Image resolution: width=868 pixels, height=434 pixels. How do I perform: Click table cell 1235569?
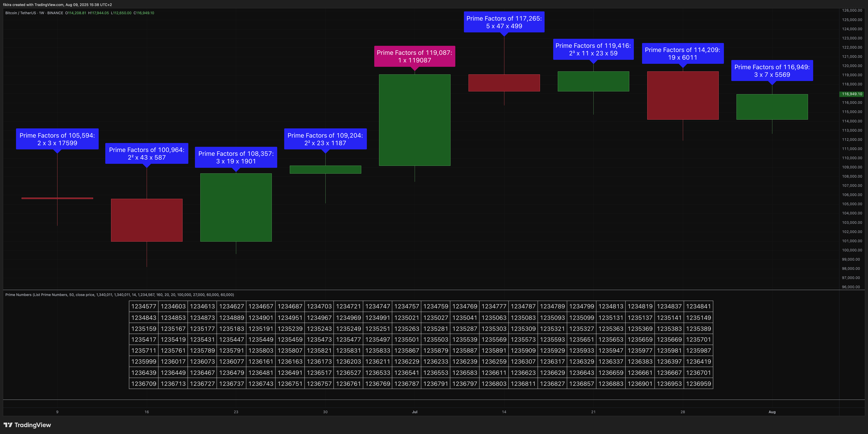point(494,339)
